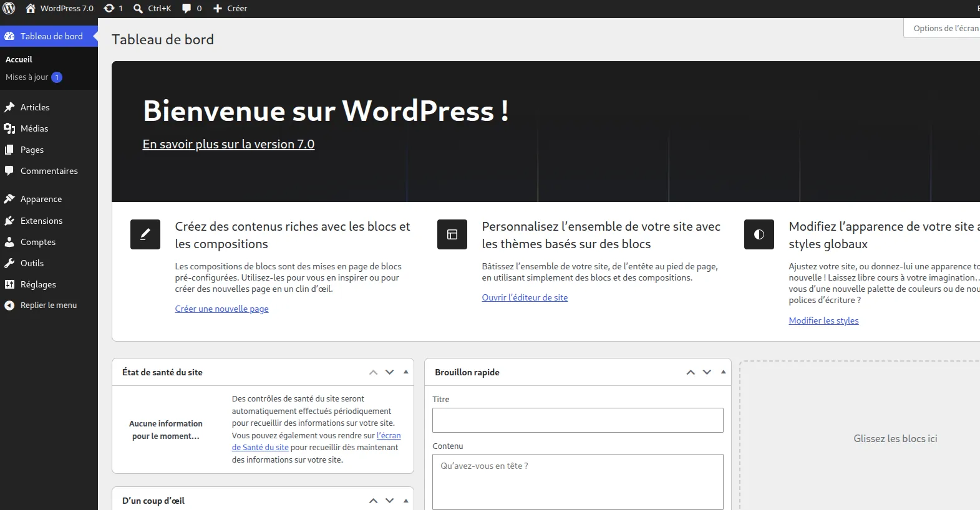Collapse the Brouillon rapide panel

pyautogui.click(x=724, y=372)
